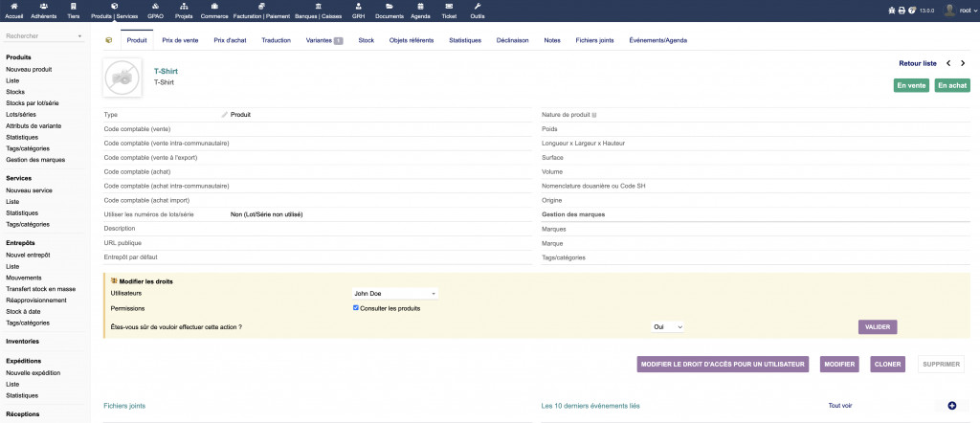Image resolution: width=980 pixels, height=423 pixels.
Task: Add new event with plus icon
Action: click(x=951, y=407)
